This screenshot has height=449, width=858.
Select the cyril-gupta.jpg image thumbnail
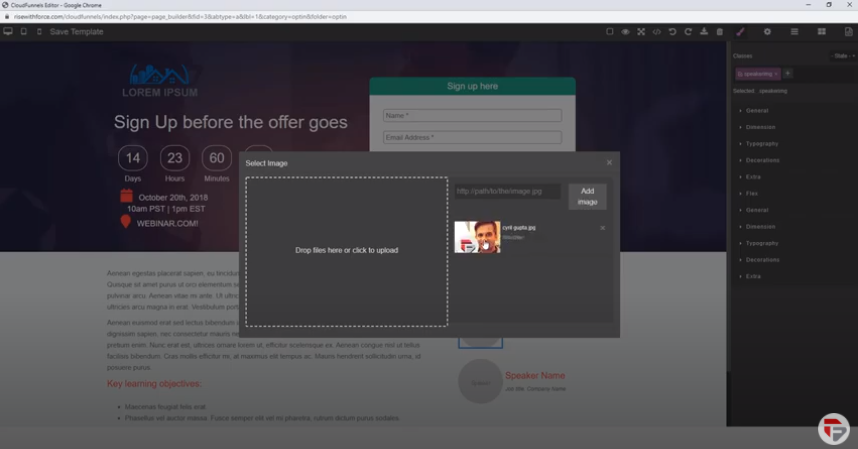[477, 237]
